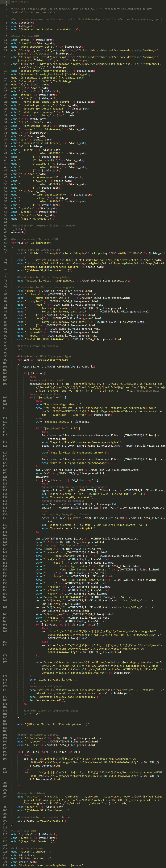
Task: Click the comment '#Fermer page HTML'
Action: tap(24, 831)
